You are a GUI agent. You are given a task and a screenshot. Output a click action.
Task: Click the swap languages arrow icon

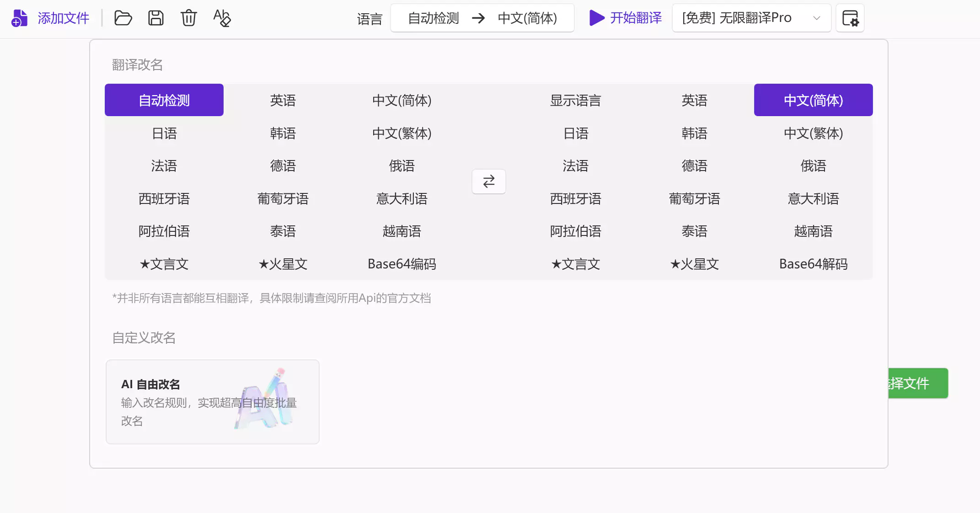tap(488, 182)
